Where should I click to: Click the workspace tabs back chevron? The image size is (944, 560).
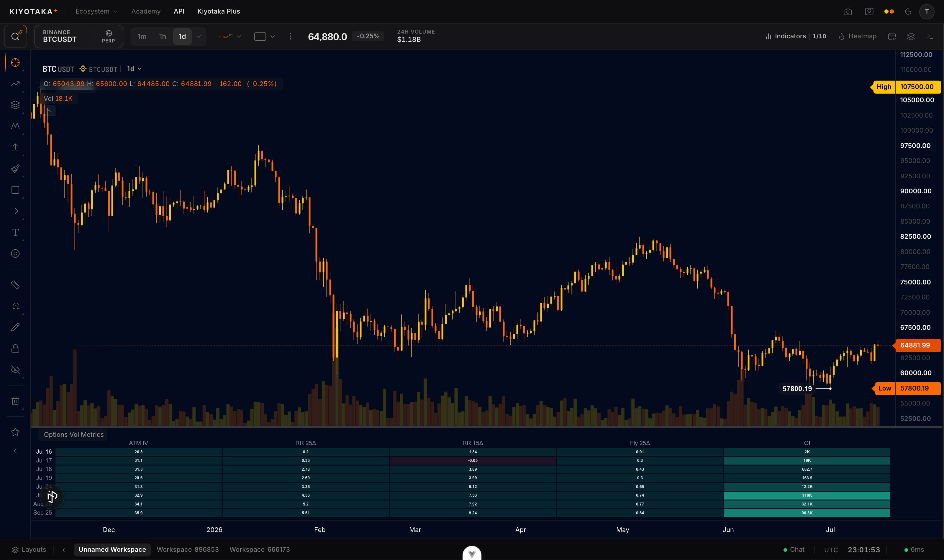(x=64, y=550)
